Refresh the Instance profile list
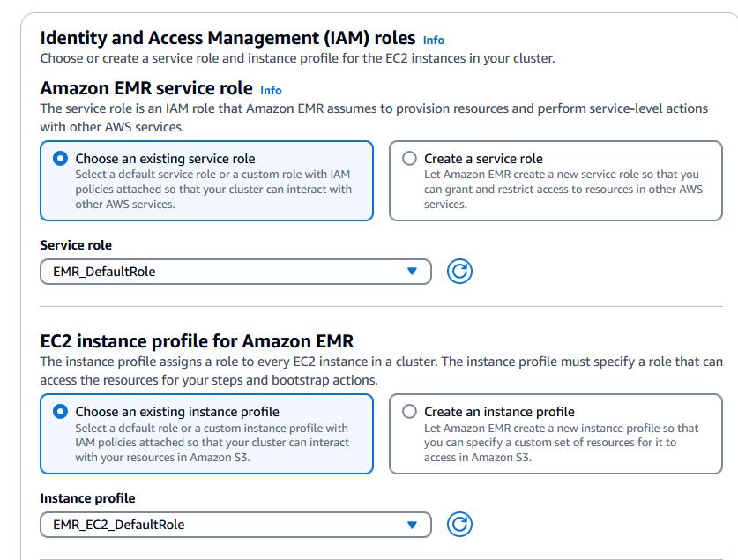 [459, 525]
